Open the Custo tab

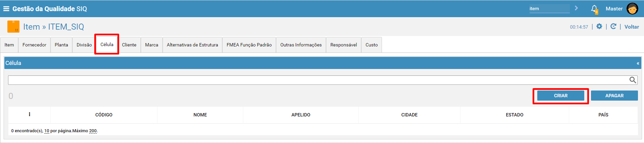pyautogui.click(x=371, y=45)
